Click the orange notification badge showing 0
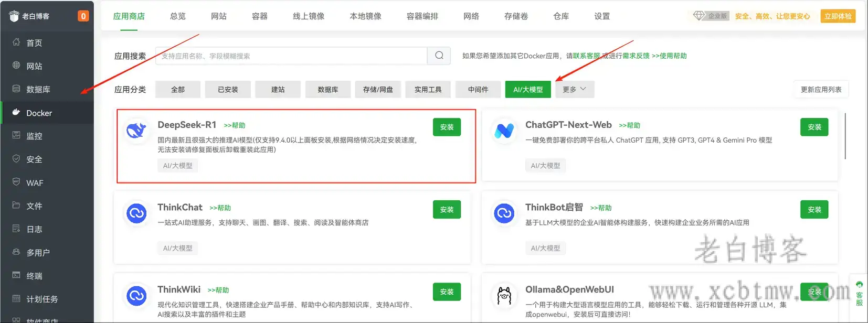Viewport: 868px width, 323px height. (83, 16)
